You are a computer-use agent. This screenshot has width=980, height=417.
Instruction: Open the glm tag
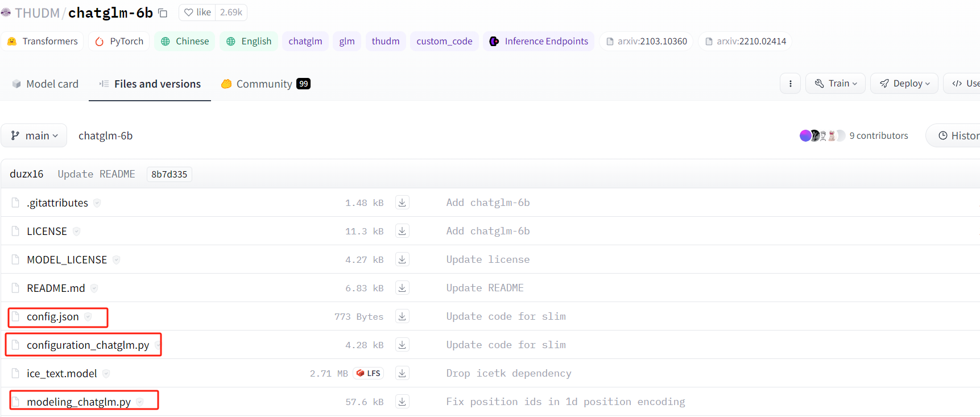coord(347,41)
